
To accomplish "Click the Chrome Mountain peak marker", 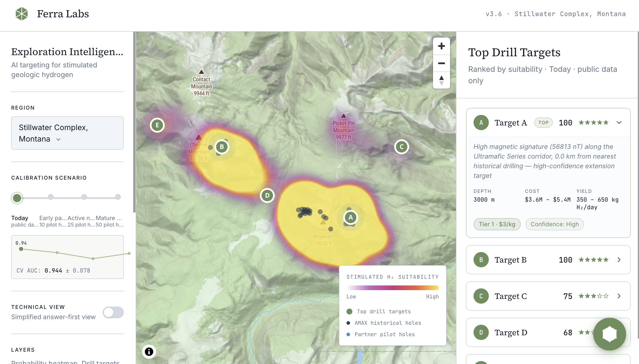I will [199, 137].
